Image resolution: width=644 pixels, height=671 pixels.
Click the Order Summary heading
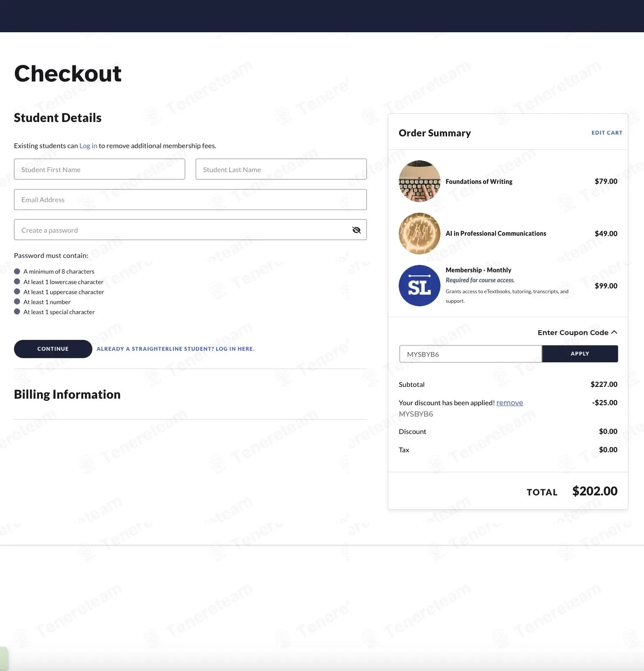coord(435,133)
